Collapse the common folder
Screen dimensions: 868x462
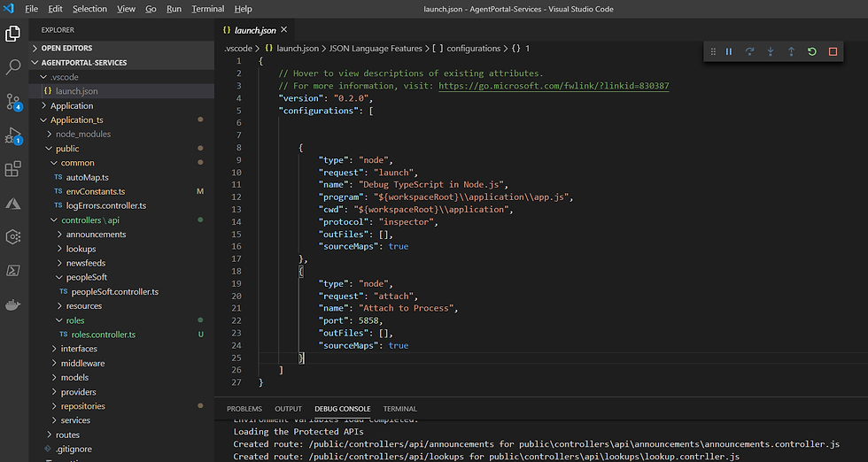pos(122,163)
